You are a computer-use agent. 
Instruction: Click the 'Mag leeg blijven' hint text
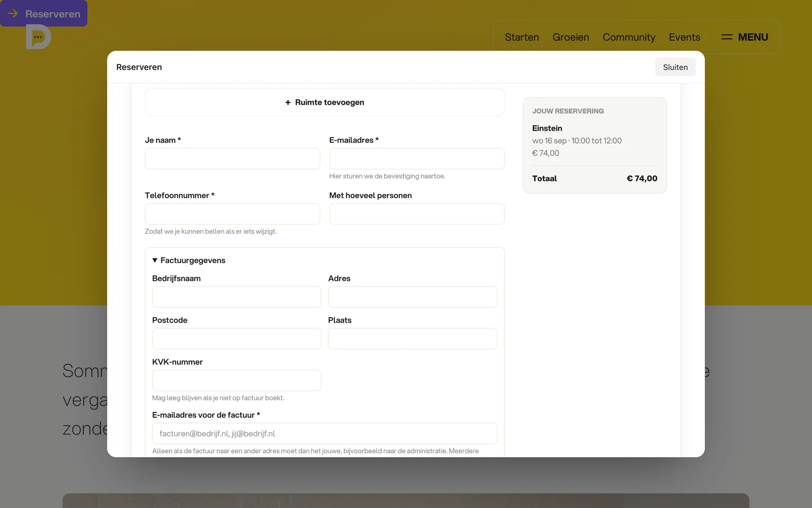218,398
